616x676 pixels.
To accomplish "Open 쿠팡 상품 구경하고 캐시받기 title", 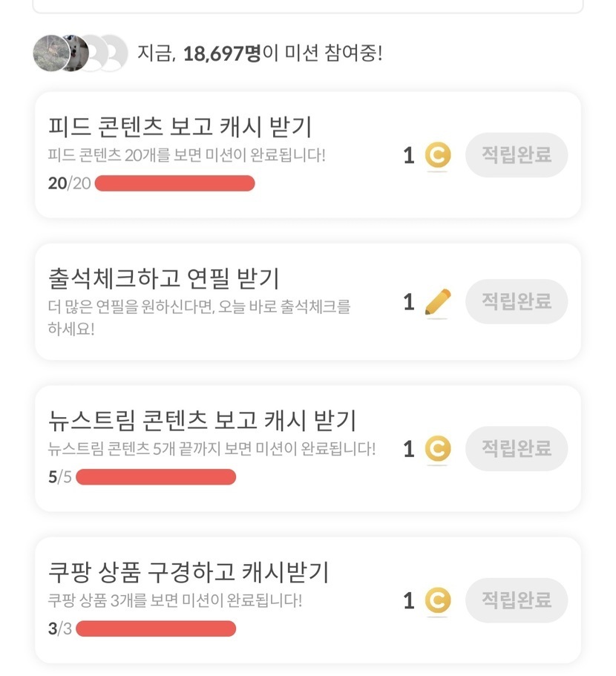I will [189, 572].
